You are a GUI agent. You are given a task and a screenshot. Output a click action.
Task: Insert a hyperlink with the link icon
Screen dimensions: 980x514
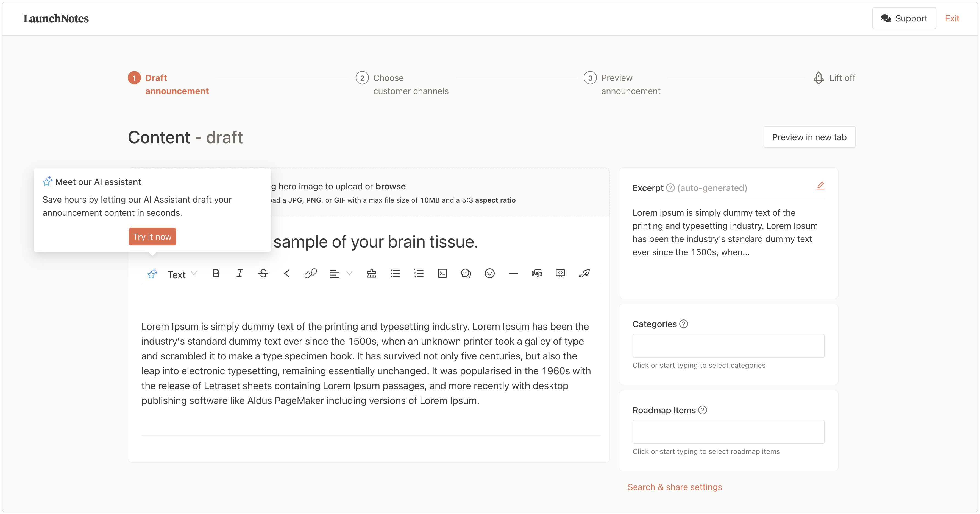click(310, 273)
